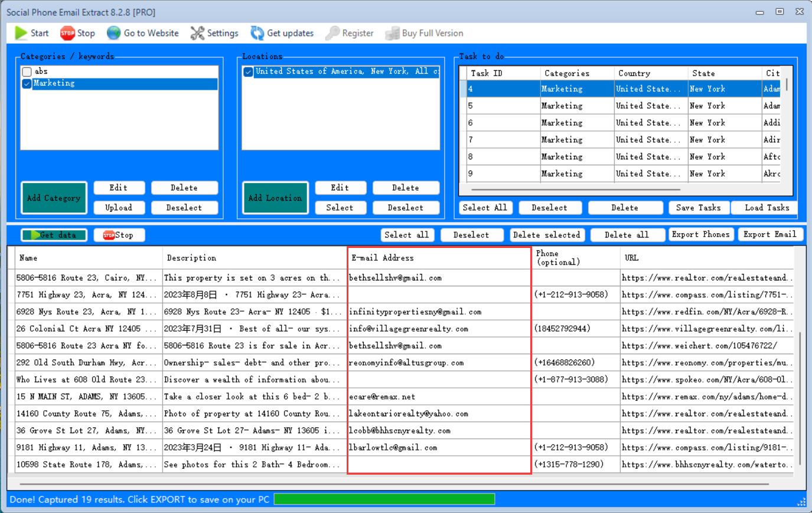Open Settings with the tools icon

(x=197, y=33)
